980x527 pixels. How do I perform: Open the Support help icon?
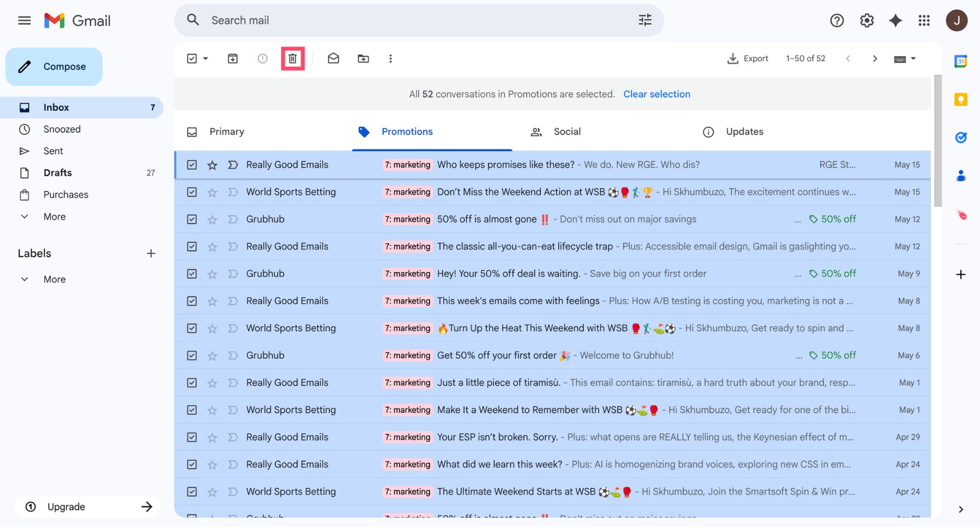pyautogui.click(x=837, y=21)
